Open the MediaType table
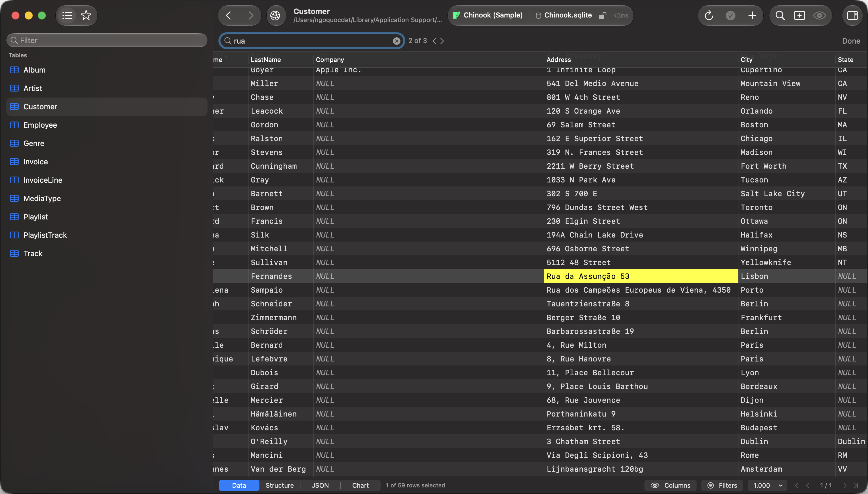The width and height of the screenshot is (868, 494). pyautogui.click(x=107, y=198)
